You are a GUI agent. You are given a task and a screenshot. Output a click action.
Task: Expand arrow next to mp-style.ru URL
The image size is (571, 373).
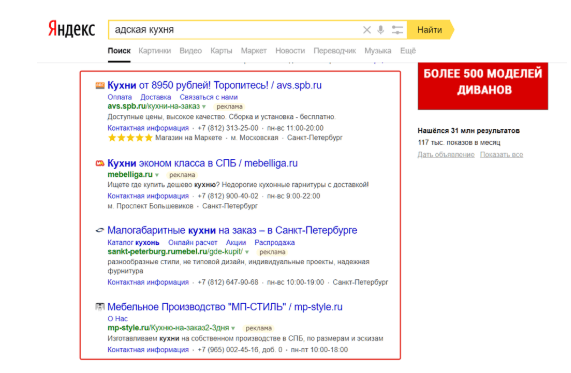point(233,328)
